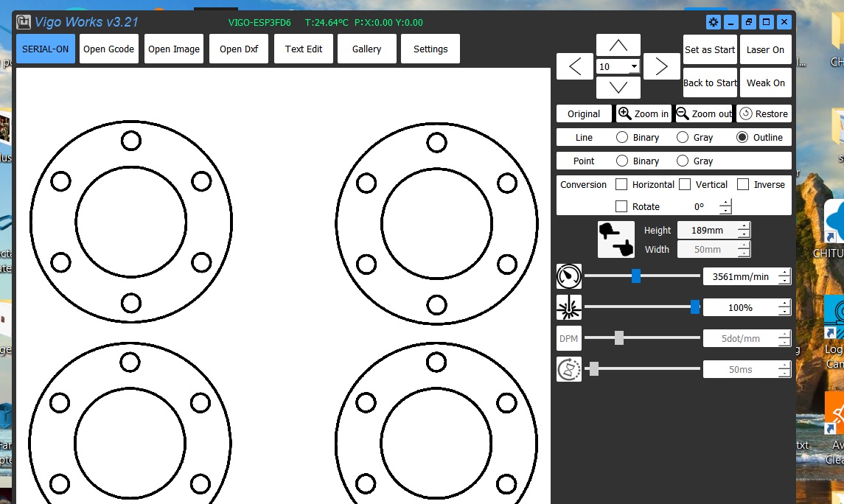This screenshot has width=844, height=504.
Task: Click the aspect ratio lock hands icon
Action: click(616, 239)
